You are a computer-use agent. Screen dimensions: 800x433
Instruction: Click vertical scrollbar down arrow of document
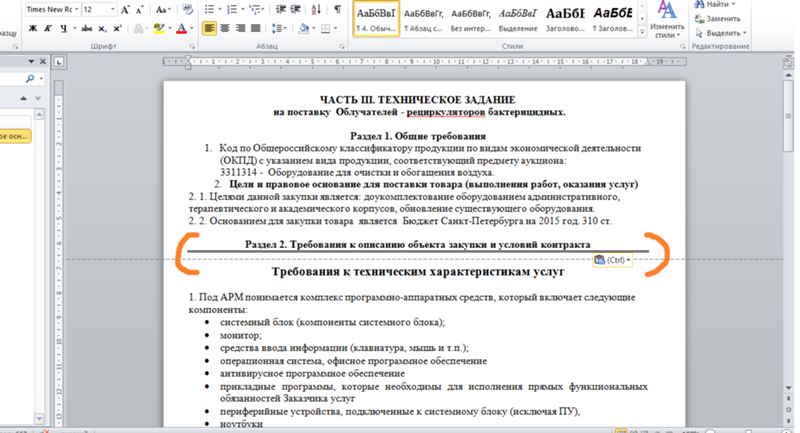(x=788, y=388)
